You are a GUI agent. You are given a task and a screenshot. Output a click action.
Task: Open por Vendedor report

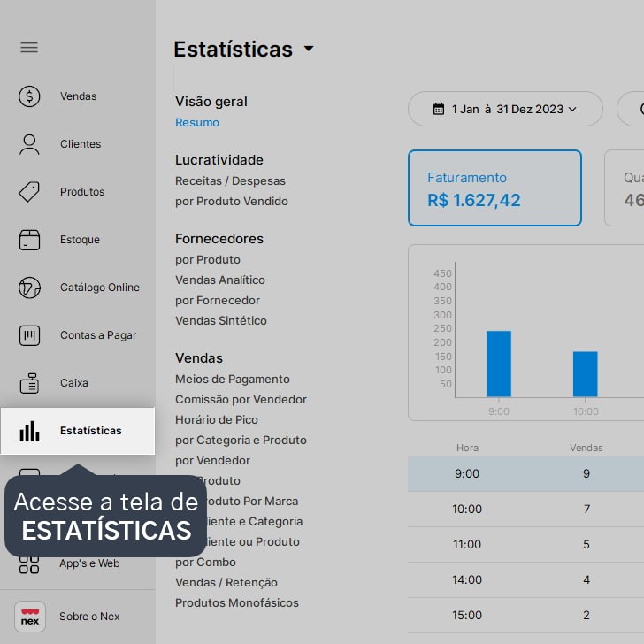coord(212,461)
